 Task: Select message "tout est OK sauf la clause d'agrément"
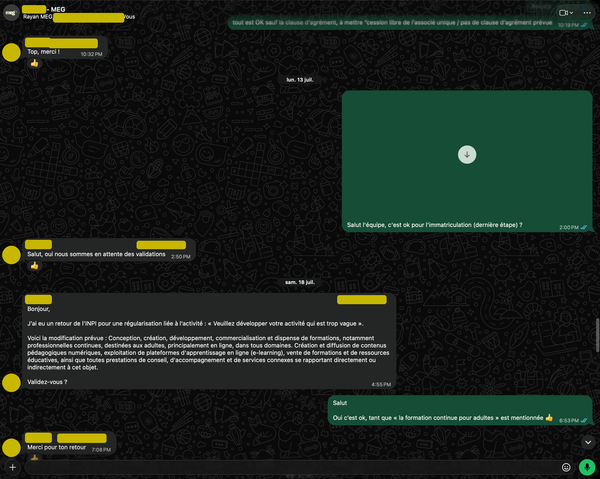pyautogui.click(x=410, y=23)
